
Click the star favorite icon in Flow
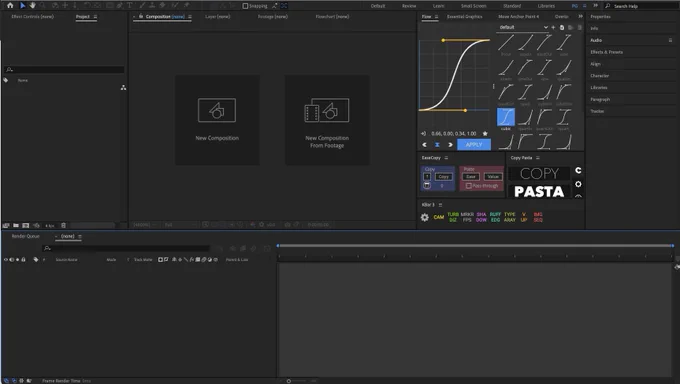coord(485,134)
